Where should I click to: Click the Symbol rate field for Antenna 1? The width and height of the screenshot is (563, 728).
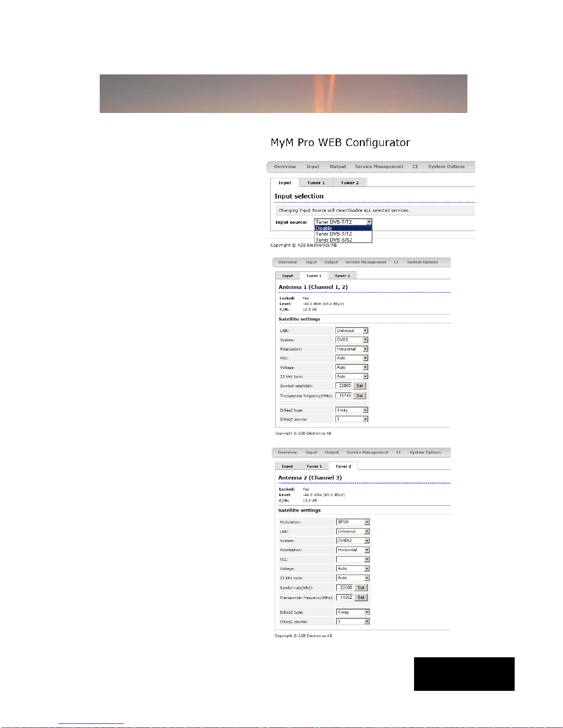pyautogui.click(x=344, y=386)
